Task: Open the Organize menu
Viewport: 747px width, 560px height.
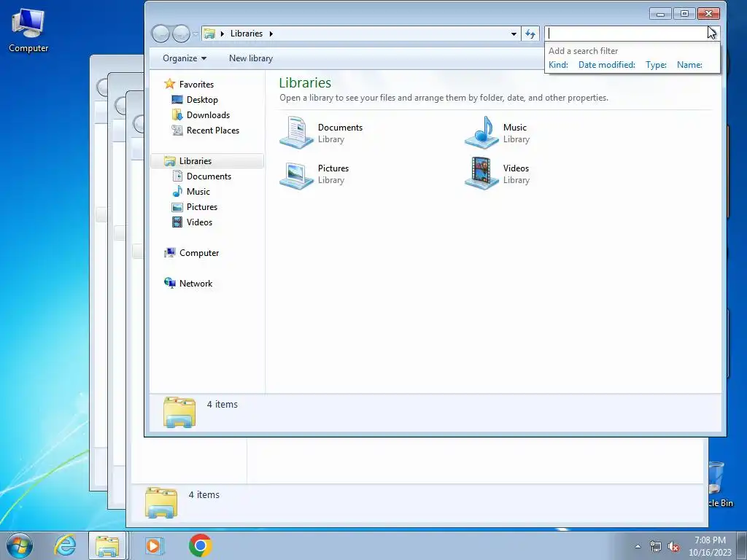Action: pos(185,58)
